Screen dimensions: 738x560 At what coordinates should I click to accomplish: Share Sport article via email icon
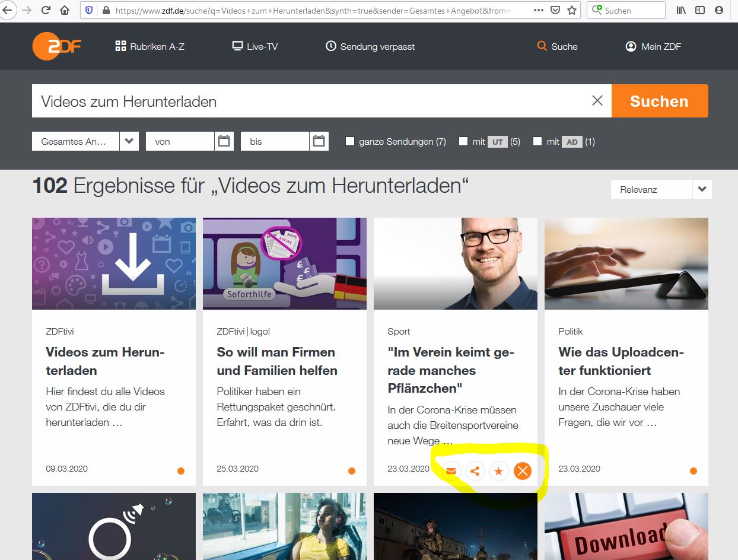coord(451,471)
